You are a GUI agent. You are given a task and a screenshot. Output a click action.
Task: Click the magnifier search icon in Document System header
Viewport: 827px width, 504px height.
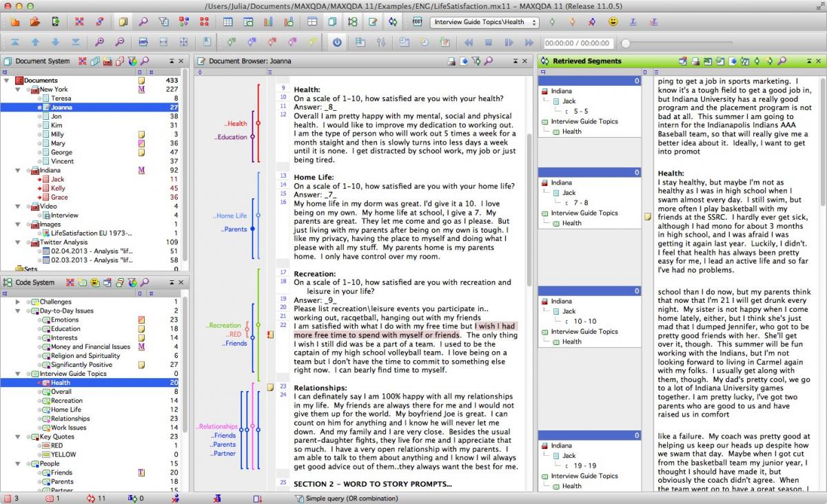click(145, 61)
